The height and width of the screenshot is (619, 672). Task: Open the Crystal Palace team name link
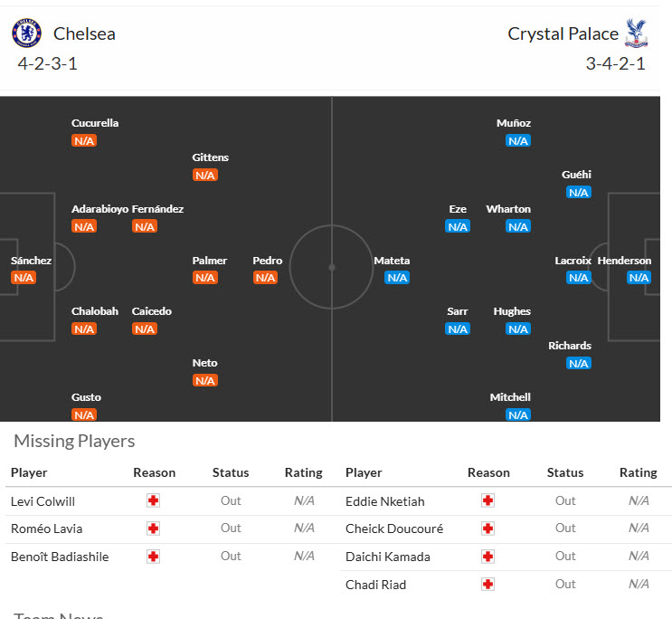(563, 34)
